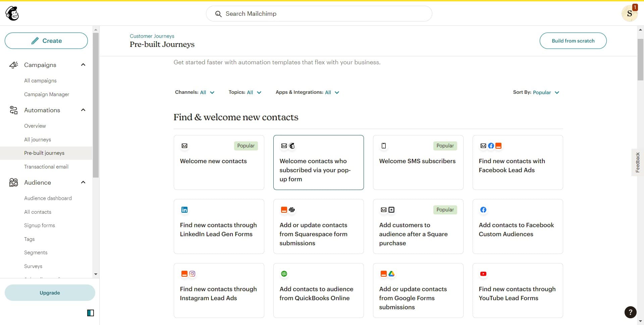Open the help question mark button
Viewport: 644px width, 325px height.
point(631,312)
